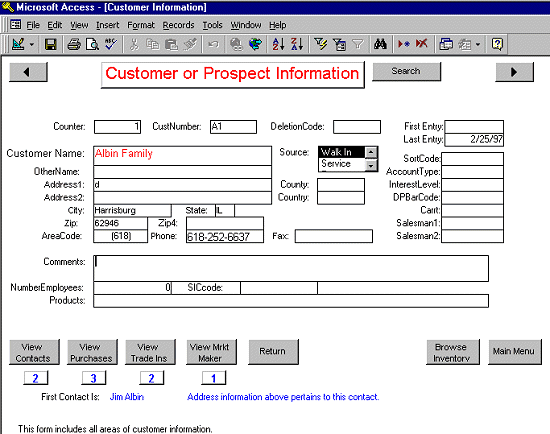Click the View design mode toolbar icon
The height and width of the screenshot is (434, 550).
[18, 45]
